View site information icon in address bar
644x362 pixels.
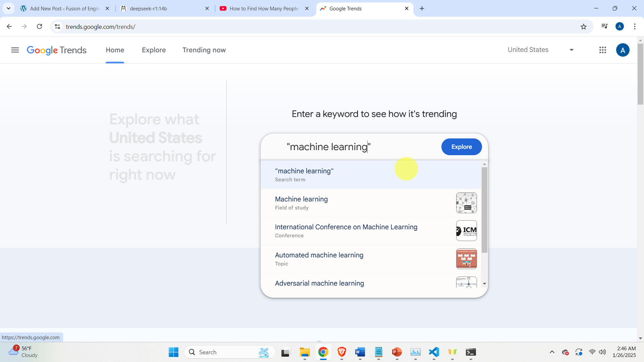tap(57, 26)
